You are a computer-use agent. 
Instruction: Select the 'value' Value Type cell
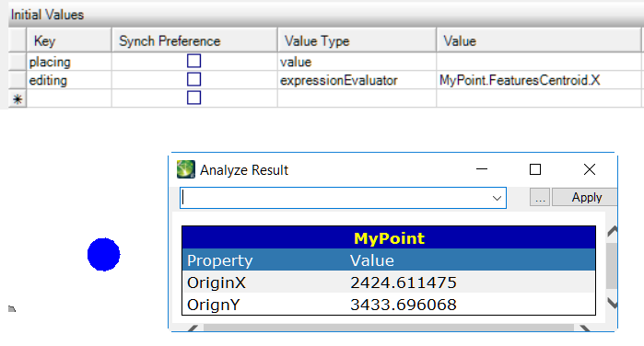[x=357, y=62]
